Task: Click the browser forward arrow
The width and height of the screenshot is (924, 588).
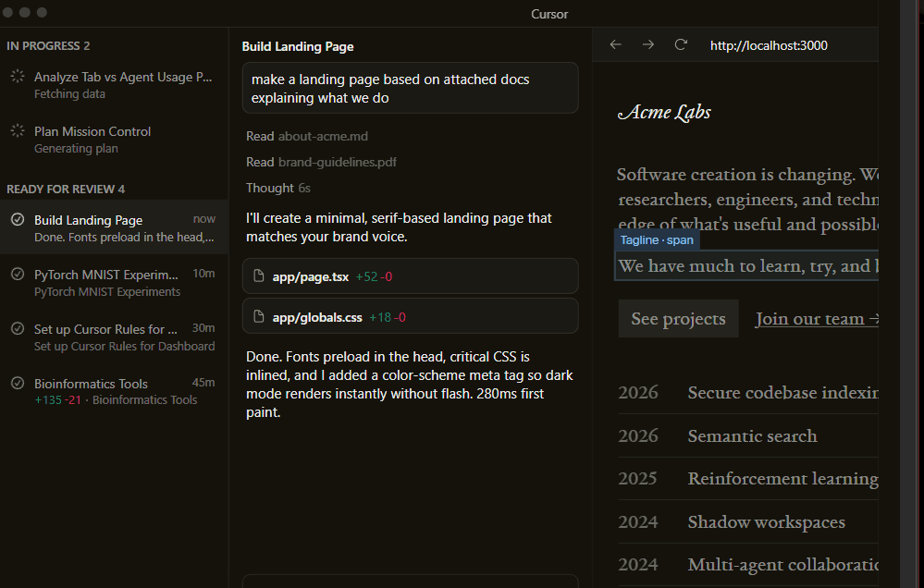Action: (x=648, y=43)
